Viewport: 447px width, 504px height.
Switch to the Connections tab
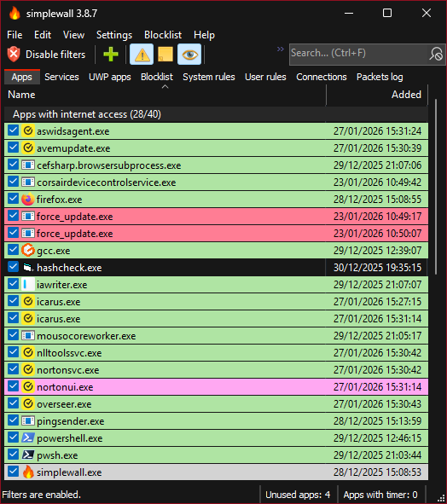point(322,77)
